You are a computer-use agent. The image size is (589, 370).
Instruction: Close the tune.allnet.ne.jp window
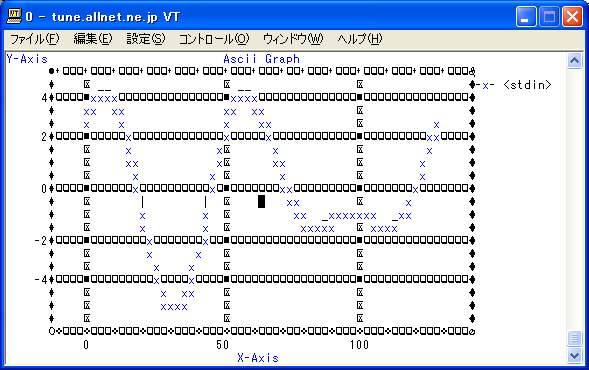(572, 17)
